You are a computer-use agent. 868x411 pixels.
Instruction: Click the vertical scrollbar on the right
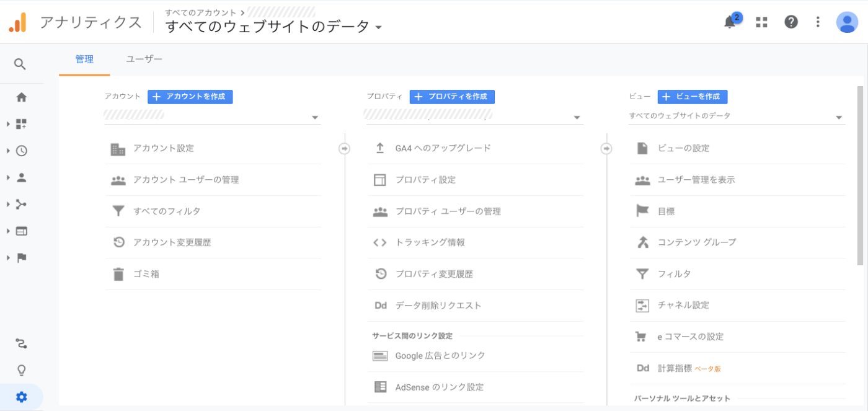click(860, 175)
